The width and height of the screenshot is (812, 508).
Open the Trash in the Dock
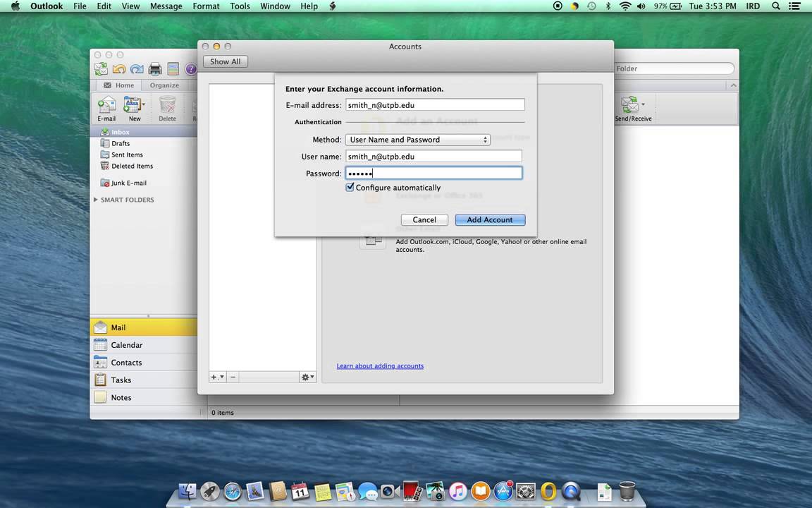(x=627, y=491)
